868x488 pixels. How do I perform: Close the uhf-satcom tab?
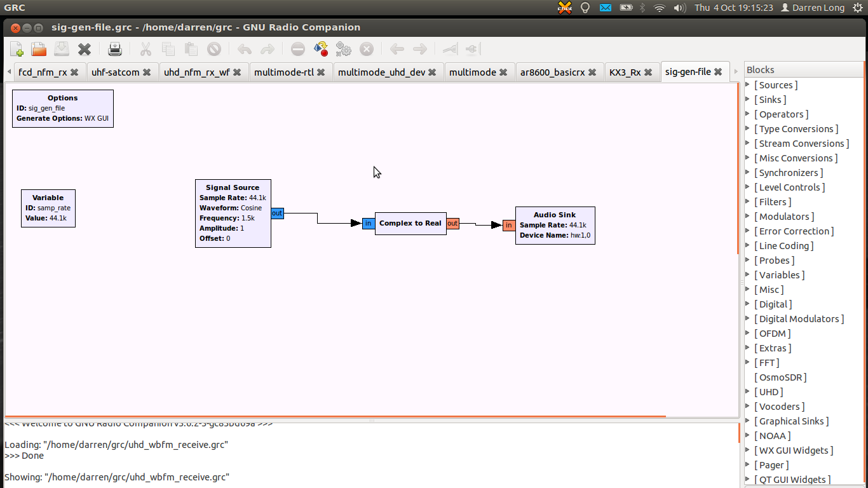[147, 72]
